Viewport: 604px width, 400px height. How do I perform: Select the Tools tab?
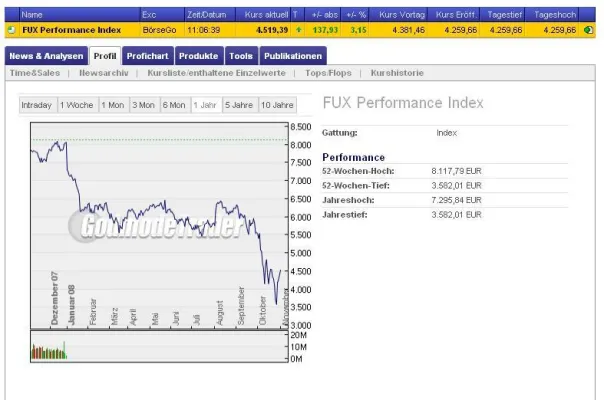click(240, 56)
